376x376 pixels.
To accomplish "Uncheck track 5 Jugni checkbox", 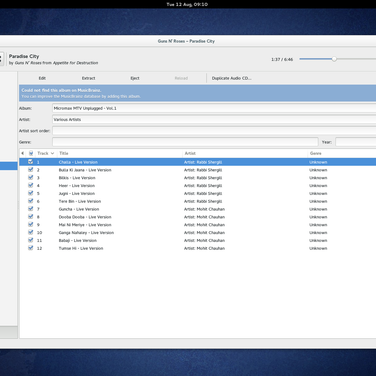I will click(31, 193).
